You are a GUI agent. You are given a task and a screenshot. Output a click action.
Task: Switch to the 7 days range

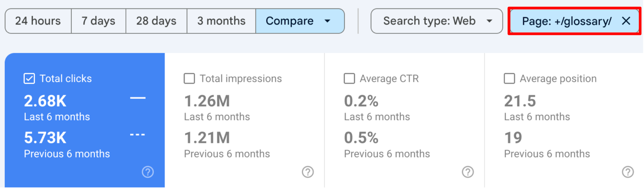(98, 21)
